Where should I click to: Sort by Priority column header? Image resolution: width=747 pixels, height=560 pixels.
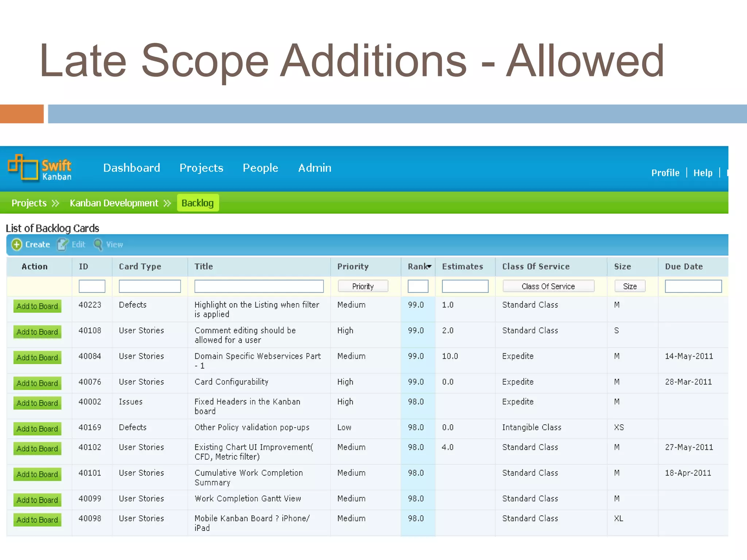[x=353, y=267]
